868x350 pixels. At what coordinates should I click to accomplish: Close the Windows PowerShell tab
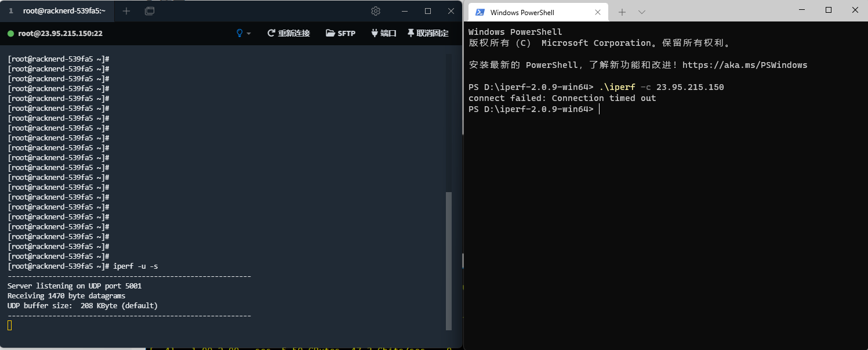click(599, 12)
